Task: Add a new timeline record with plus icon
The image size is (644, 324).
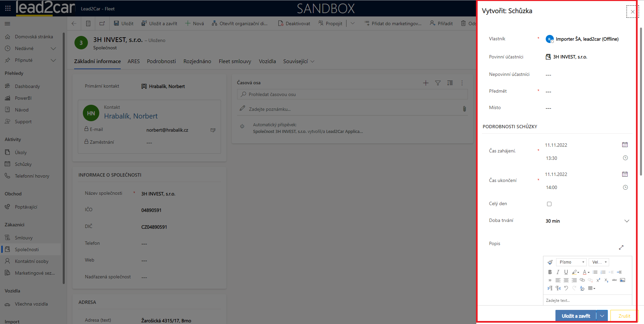Action: coord(426,83)
